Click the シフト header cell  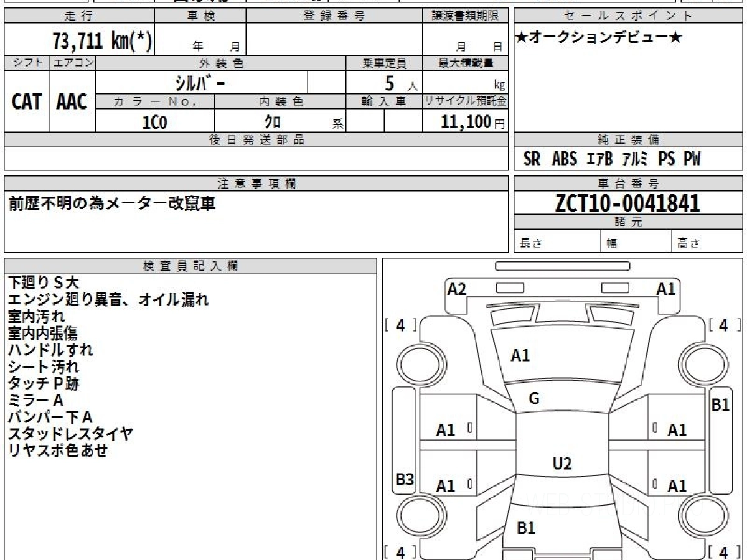(27, 63)
